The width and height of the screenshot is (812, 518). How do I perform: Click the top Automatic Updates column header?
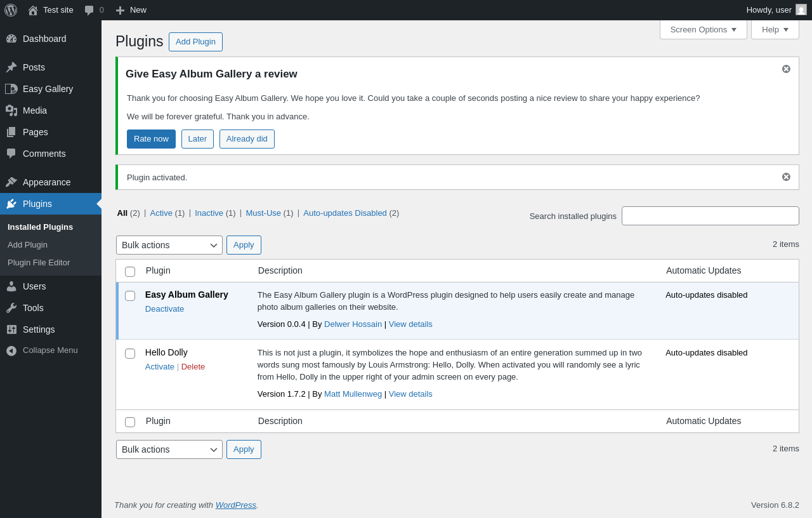pos(704,270)
